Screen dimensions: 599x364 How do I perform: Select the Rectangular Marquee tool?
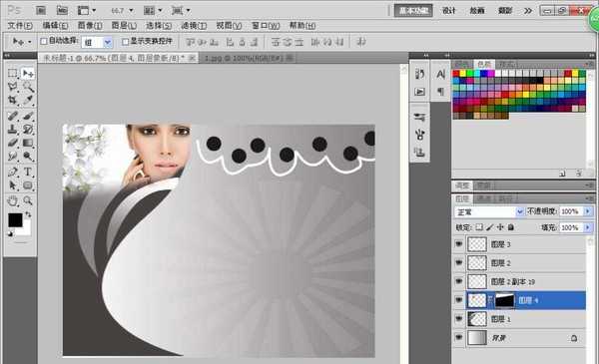(x=13, y=73)
